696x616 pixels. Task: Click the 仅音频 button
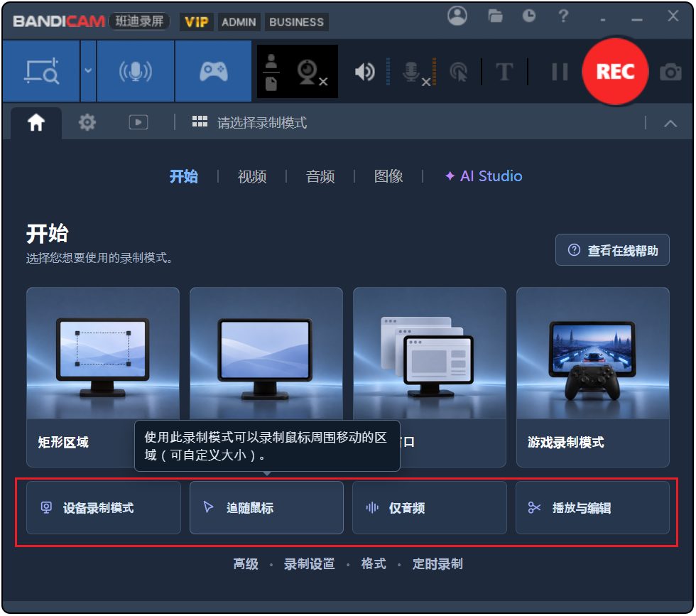click(x=430, y=507)
